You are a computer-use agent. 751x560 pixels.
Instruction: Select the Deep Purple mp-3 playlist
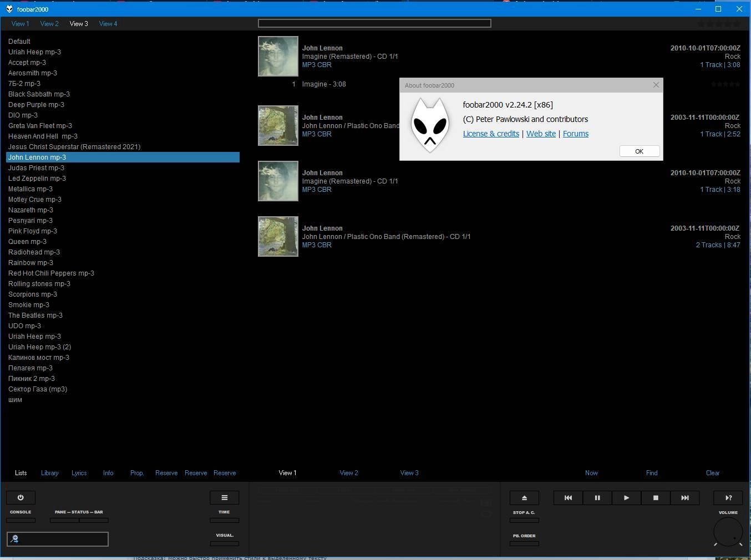tap(123, 105)
